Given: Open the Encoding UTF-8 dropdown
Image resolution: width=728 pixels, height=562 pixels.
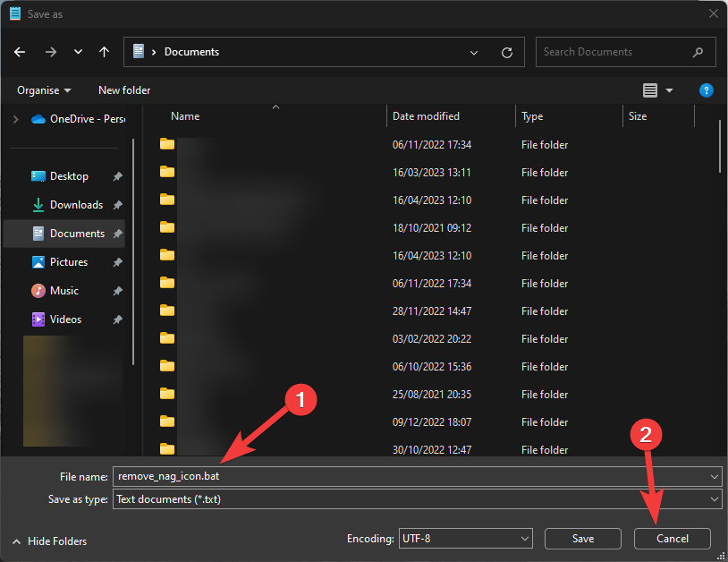Looking at the screenshot, I should click(524, 539).
